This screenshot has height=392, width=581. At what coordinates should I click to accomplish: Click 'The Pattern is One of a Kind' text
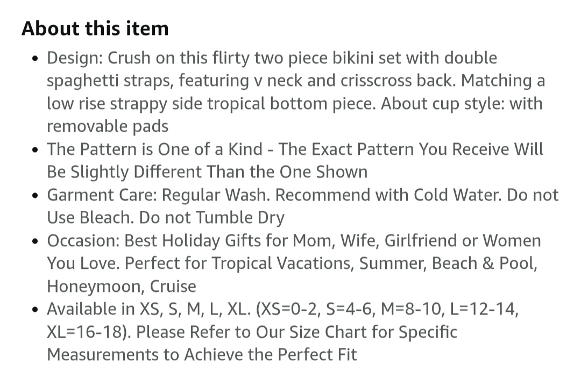point(154,149)
